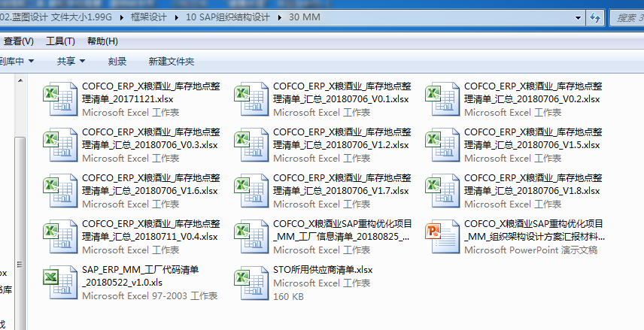Open the 工具(T) menu
Screen dimensions: 644x330
pos(60,41)
